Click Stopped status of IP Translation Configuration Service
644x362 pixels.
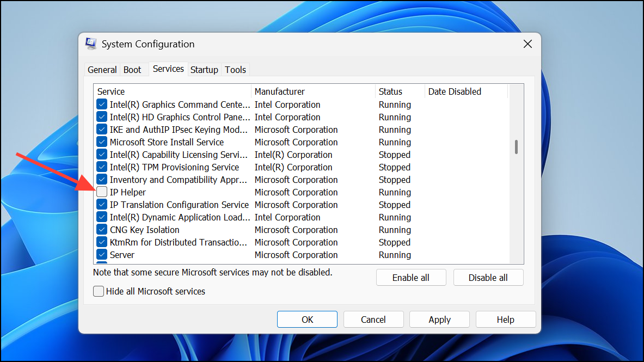pos(394,205)
